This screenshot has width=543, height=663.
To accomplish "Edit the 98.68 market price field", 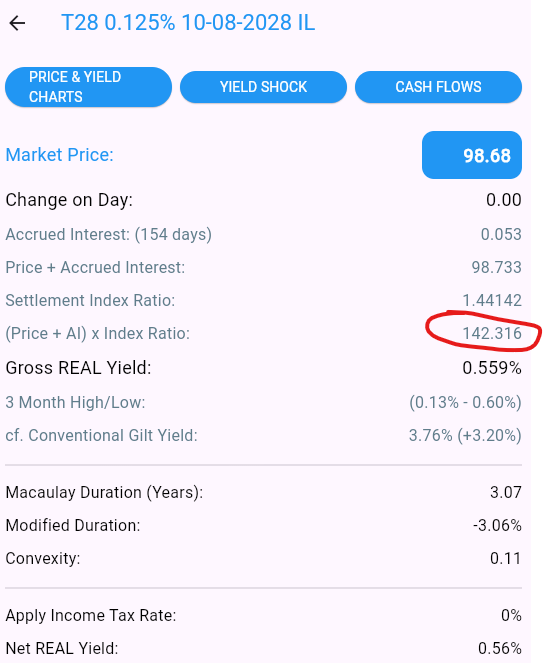I will click(x=472, y=155).
